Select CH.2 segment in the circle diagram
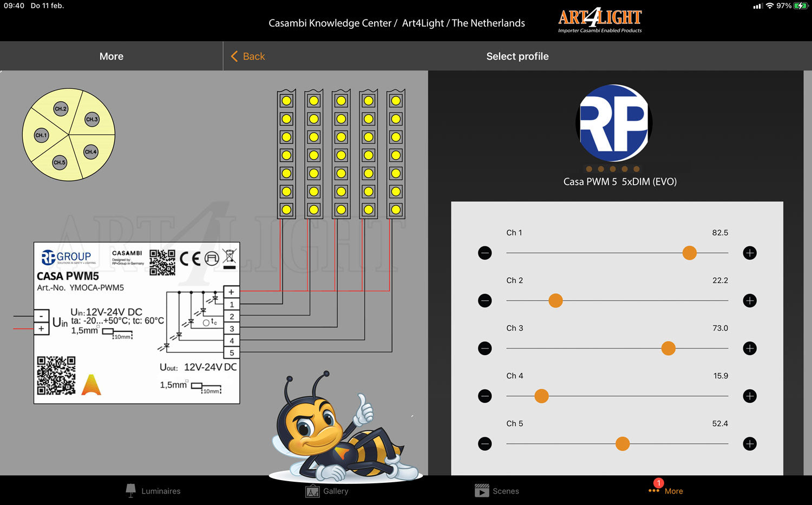The image size is (812, 505). click(x=61, y=109)
